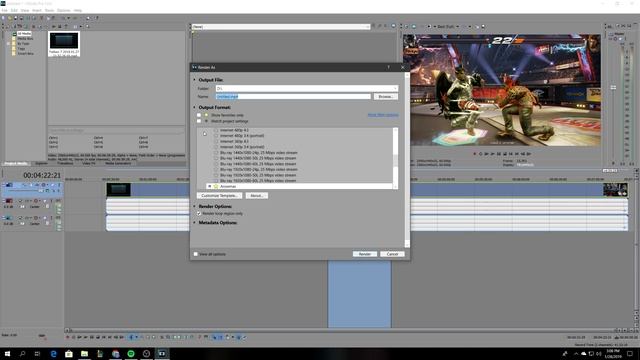The image size is (640, 360).
Task: Click Play in the Video Preview window transport
Action: [493, 154]
